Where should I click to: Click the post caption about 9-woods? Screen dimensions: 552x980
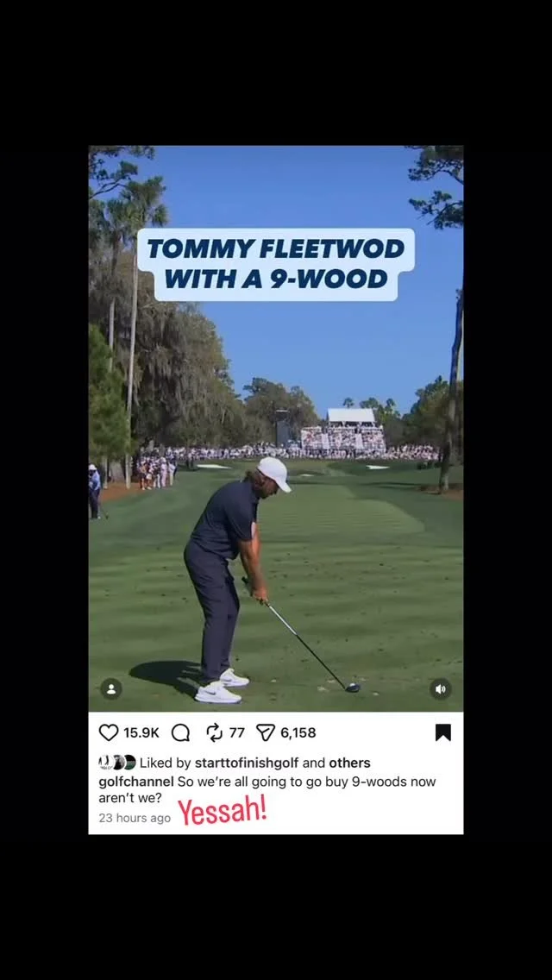click(267, 789)
